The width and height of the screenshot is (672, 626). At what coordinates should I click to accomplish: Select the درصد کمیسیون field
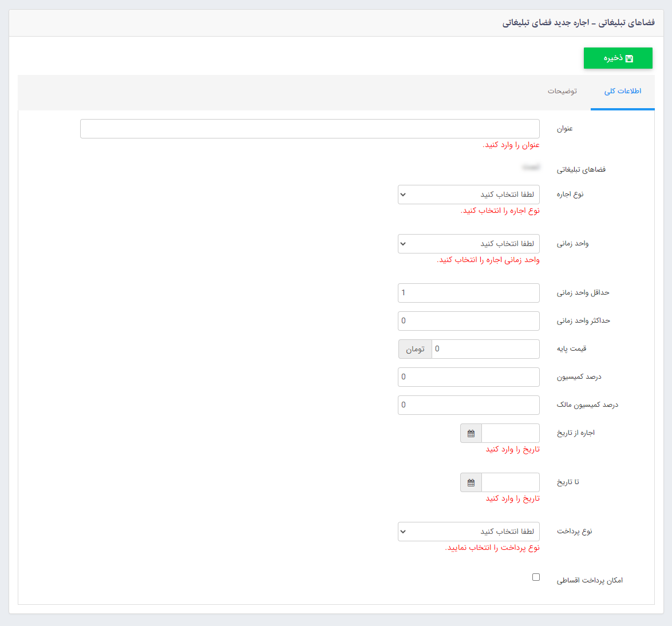click(x=468, y=377)
